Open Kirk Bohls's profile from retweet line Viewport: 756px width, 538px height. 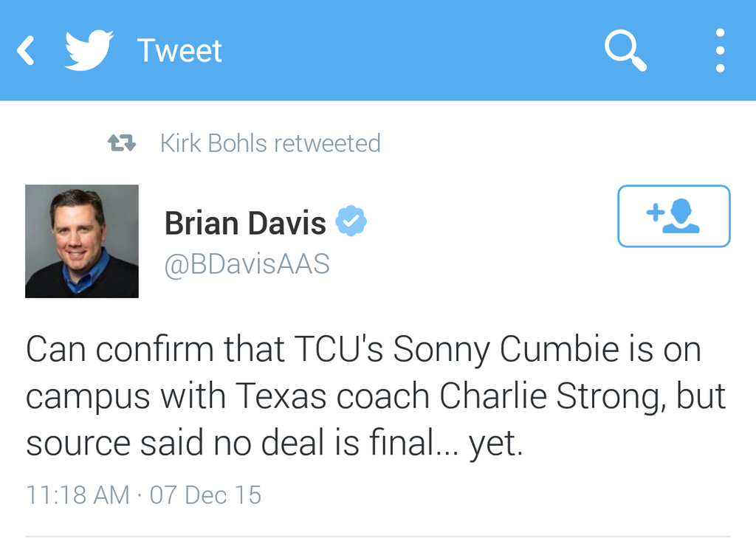point(213,143)
